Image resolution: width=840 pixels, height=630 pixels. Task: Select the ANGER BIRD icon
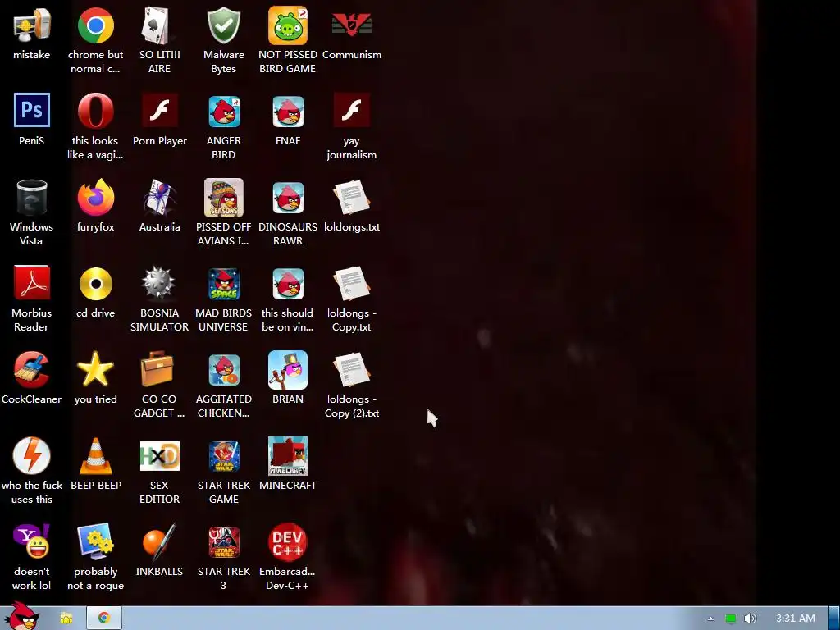click(224, 112)
